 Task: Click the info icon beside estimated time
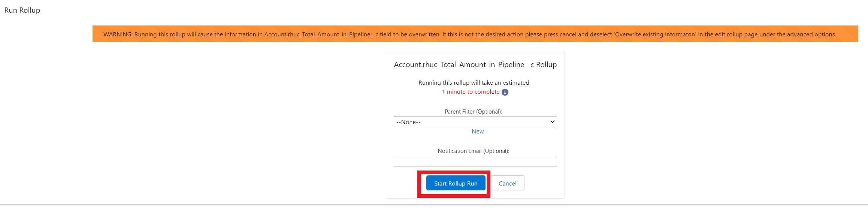point(505,92)
